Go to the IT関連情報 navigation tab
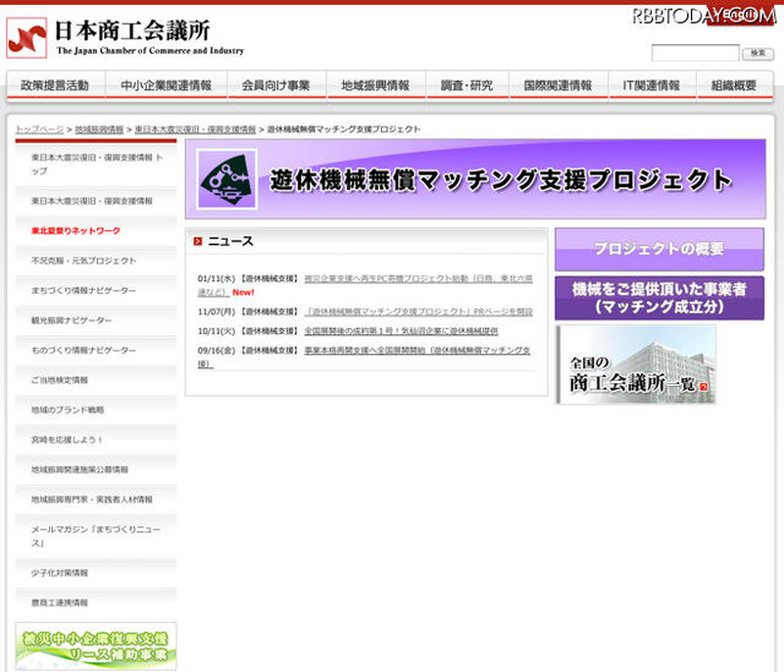The image size is (784, 672). pyautogui.click(x=651, y=85)
